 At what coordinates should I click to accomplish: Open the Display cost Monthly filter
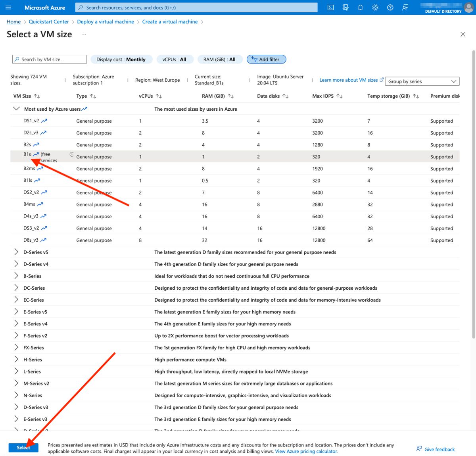(x=121, y=60)
